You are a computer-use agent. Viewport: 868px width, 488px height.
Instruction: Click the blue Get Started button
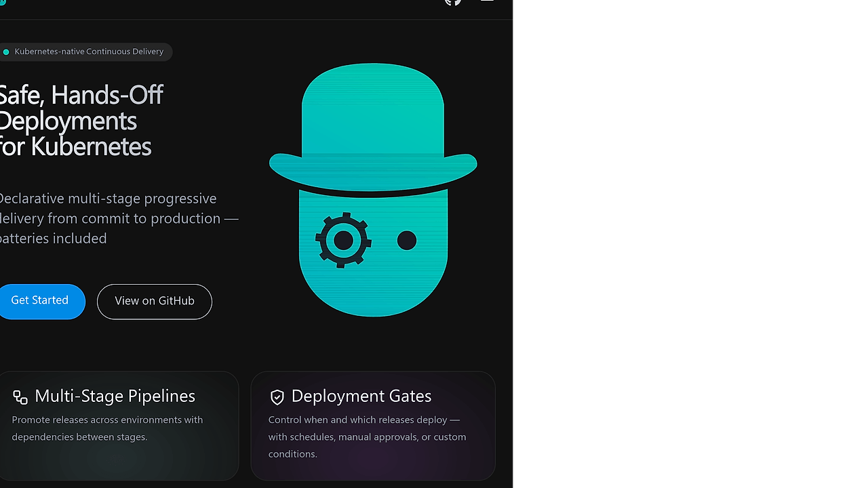(x=41, y=301)
